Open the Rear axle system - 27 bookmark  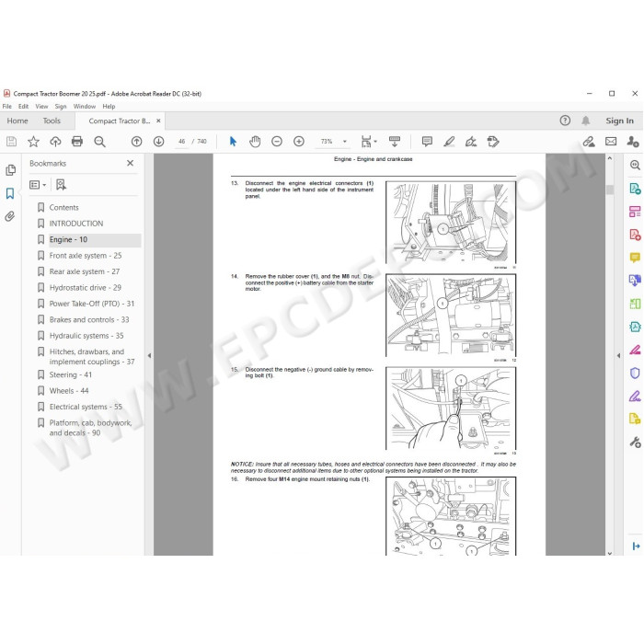[85, 271]
